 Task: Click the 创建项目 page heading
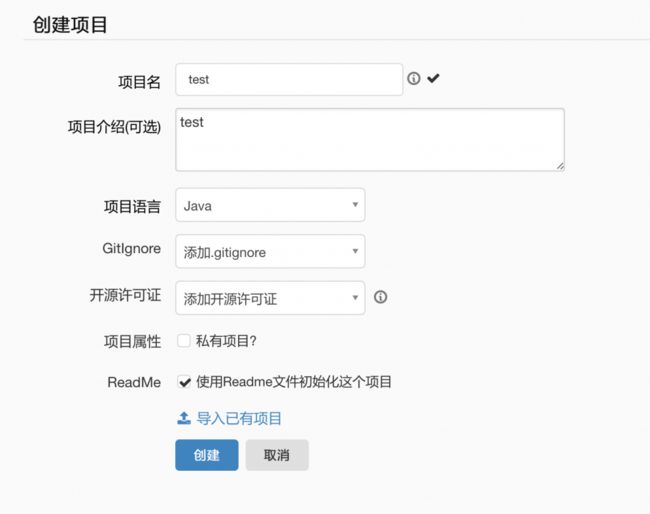(70, 25)
